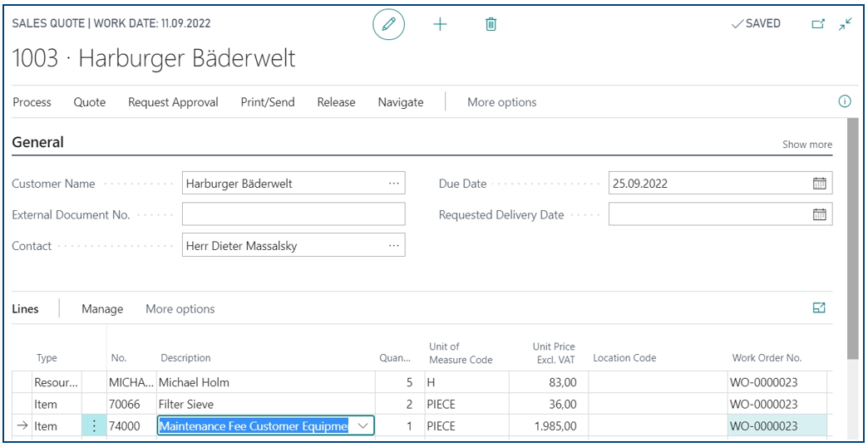Screen dimensions: 868x447
Task: Open the Description dropdown on Maintenance Fee line
Action: point(363,426)
